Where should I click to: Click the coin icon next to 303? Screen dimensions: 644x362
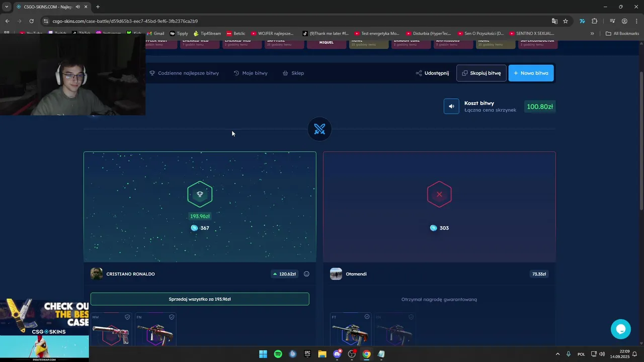pyautogui.click(x=433, y=228)
